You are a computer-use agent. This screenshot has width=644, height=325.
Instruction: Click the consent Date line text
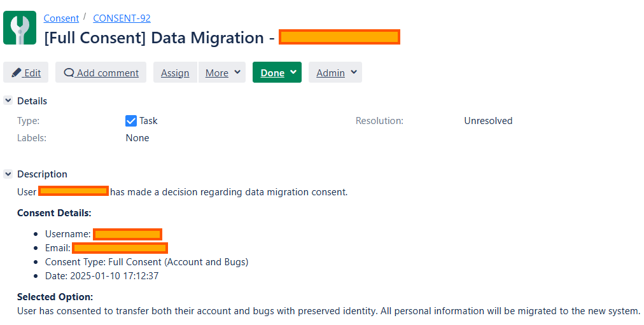(x=101, y=276)
